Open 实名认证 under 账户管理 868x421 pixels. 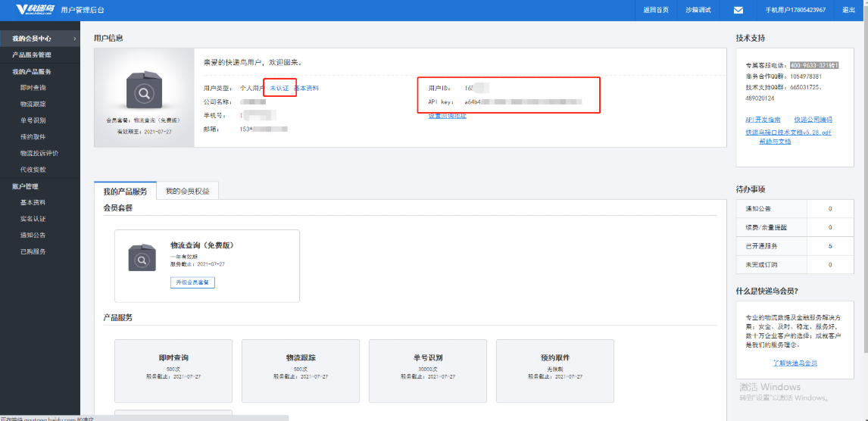[33, 219]
